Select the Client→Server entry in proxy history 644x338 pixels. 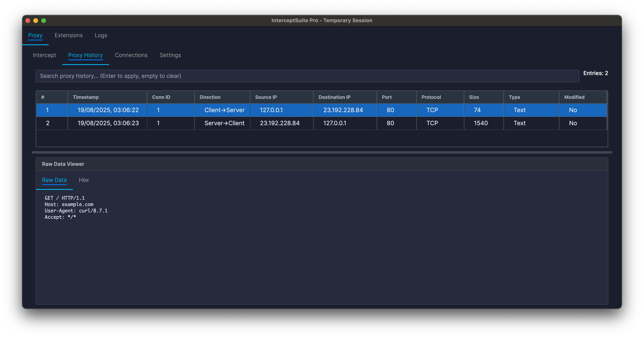click(224, 110)
